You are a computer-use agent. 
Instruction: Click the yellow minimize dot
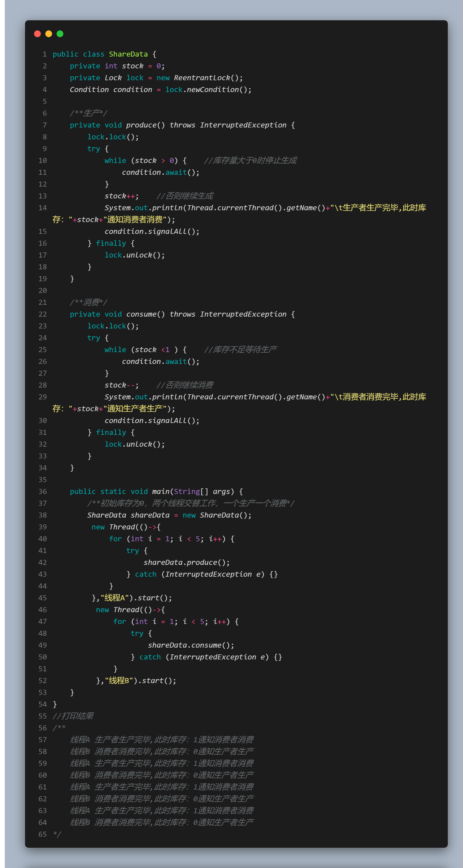pyautogui.click(x=48, y=34)
